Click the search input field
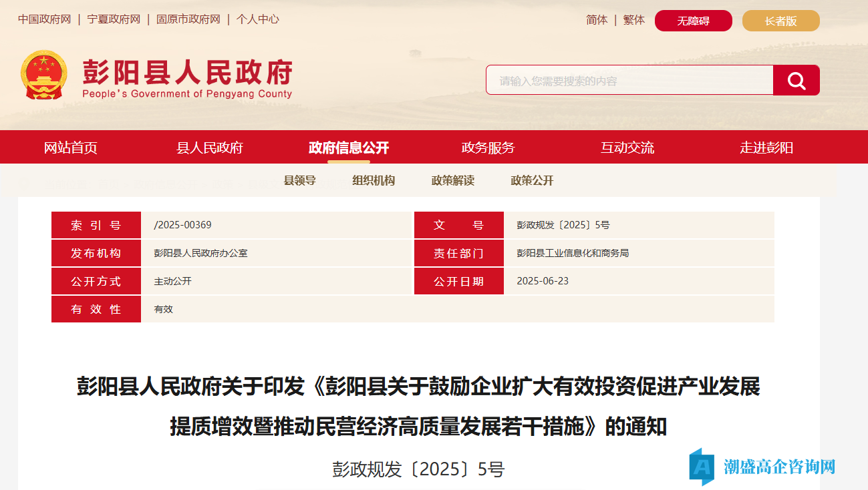This screenshot has width=868, height=490. click(629, 80)
